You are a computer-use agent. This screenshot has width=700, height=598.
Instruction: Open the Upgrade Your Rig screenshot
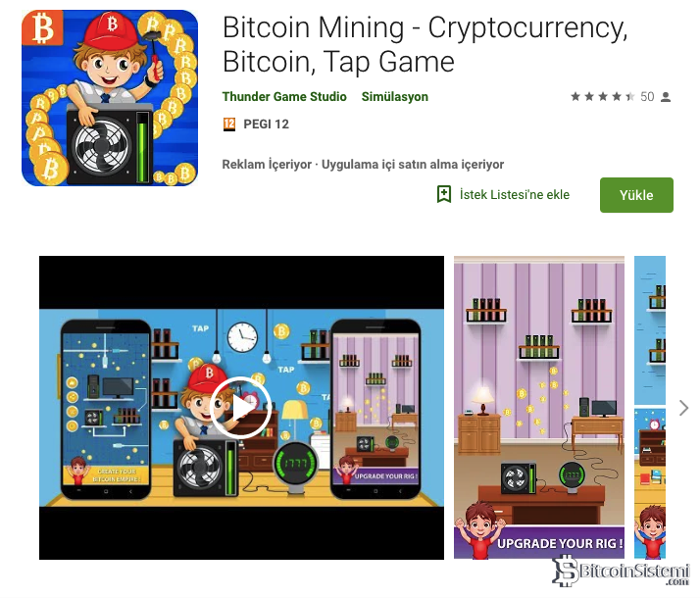click(x=539, y=407)
